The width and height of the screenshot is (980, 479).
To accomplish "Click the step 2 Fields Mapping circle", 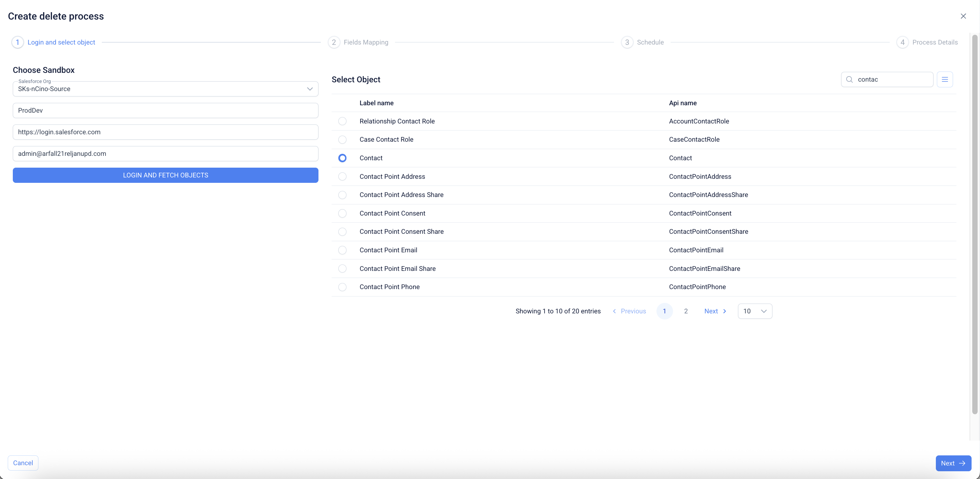I will click(x=334, y=42).
